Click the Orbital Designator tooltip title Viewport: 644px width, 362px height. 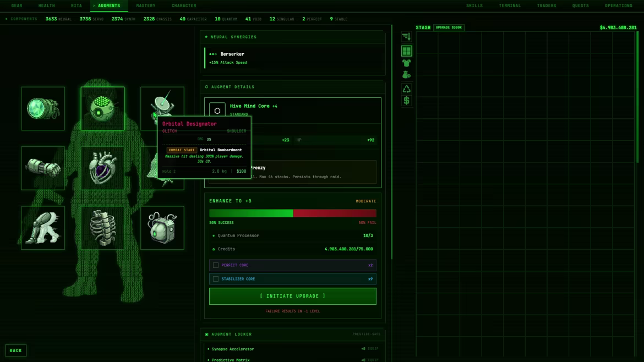[x=189, y=124]
